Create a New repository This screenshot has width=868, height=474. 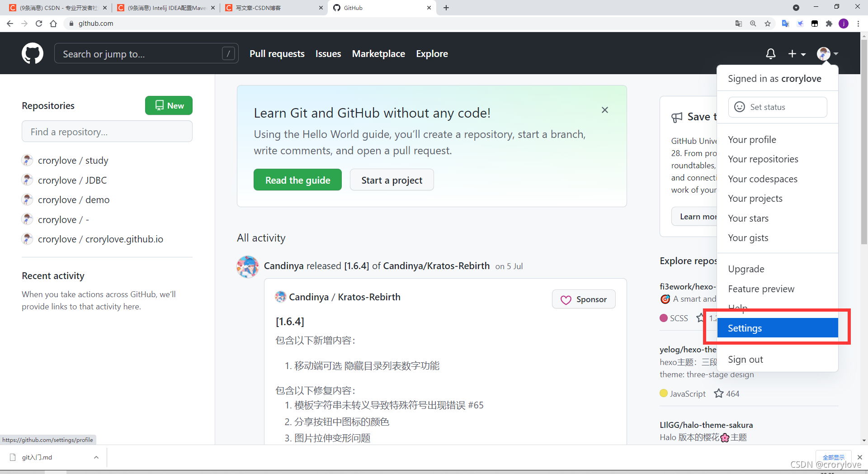169,105
